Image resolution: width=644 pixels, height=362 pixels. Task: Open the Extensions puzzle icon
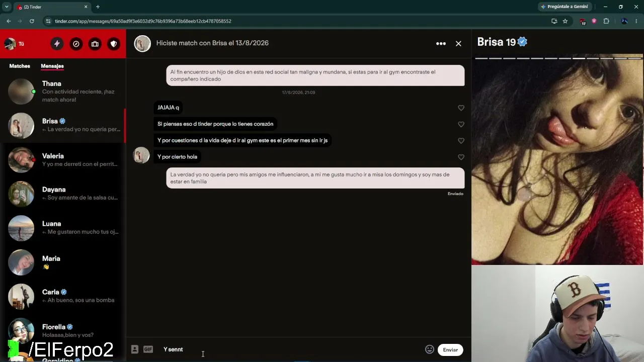606,21
